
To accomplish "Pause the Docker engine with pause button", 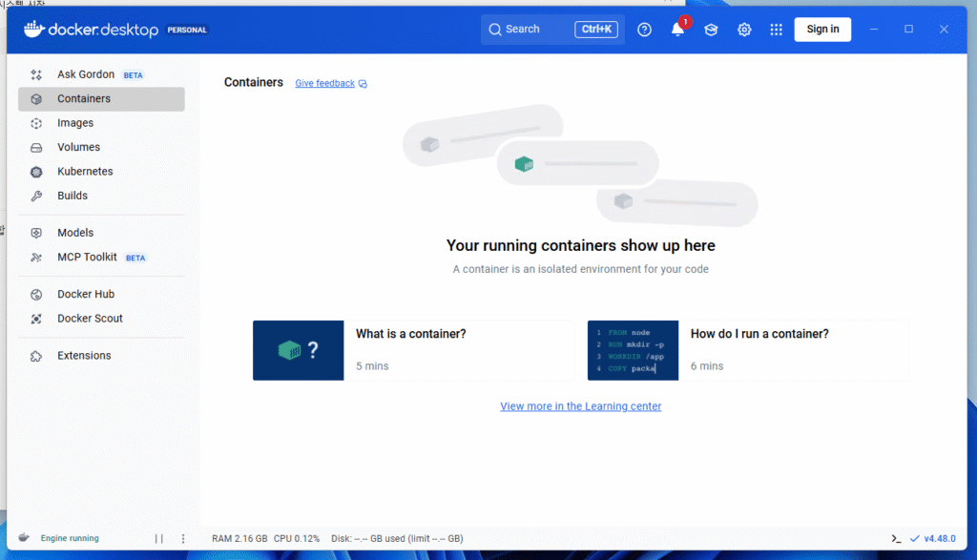I will 159,539.
